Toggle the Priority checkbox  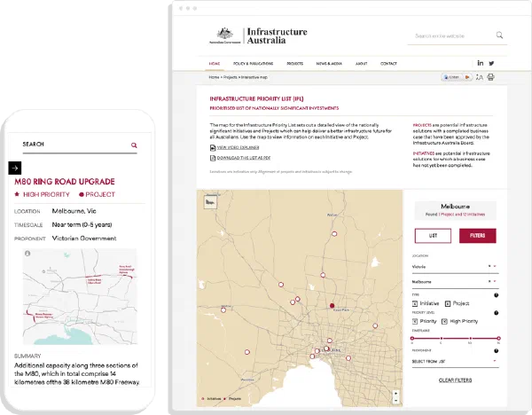415,321
